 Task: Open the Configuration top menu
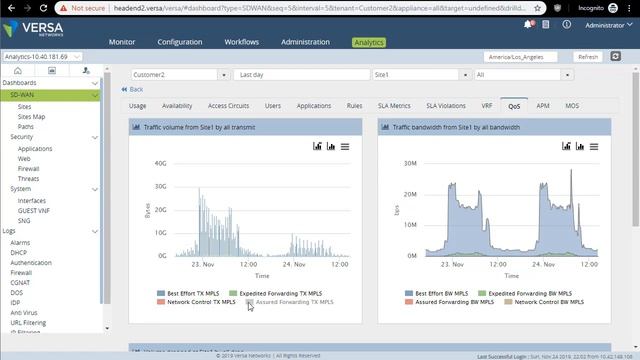[180, 42]
